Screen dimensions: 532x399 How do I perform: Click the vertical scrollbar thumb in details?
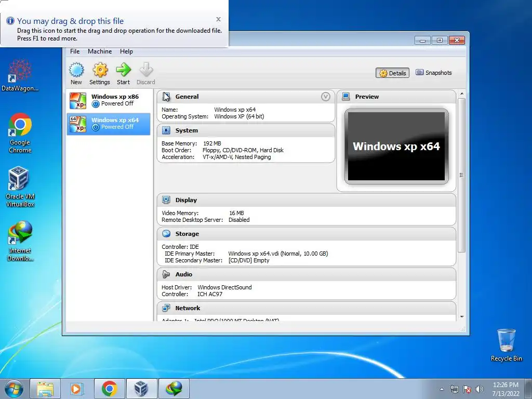coord(461,175)
